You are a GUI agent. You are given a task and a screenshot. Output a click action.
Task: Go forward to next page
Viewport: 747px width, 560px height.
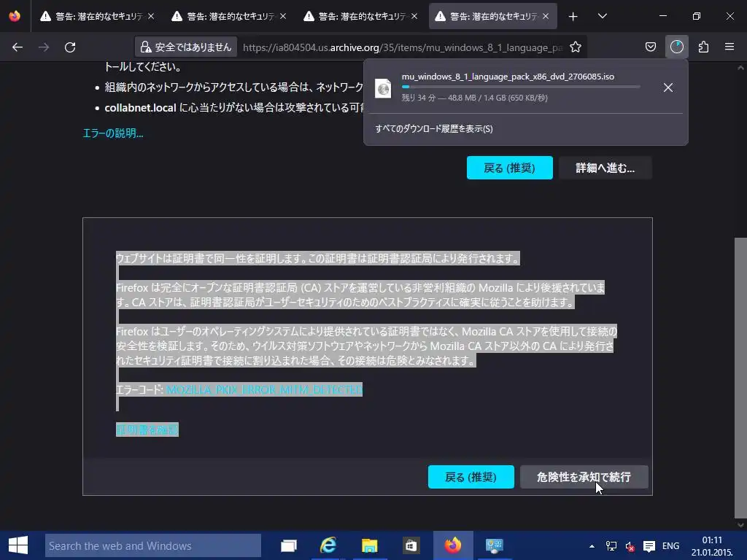pyautogui.click(x=44, y=47)
